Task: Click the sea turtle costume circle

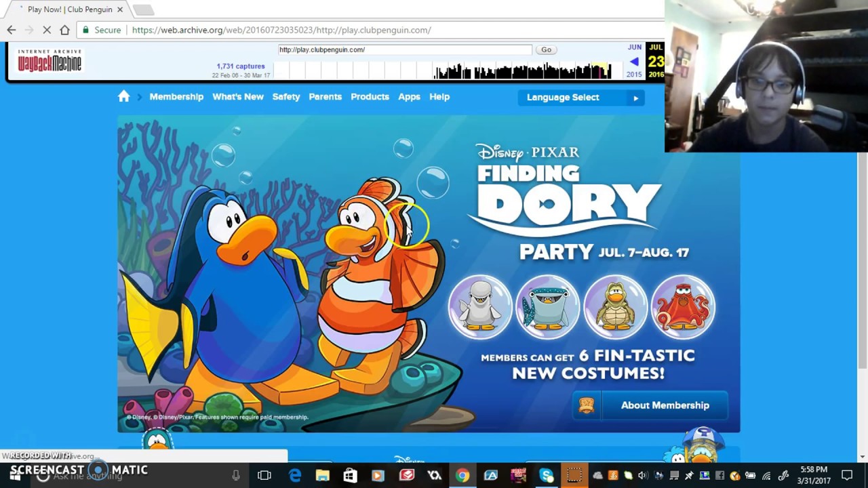Action: pos(615,307)
